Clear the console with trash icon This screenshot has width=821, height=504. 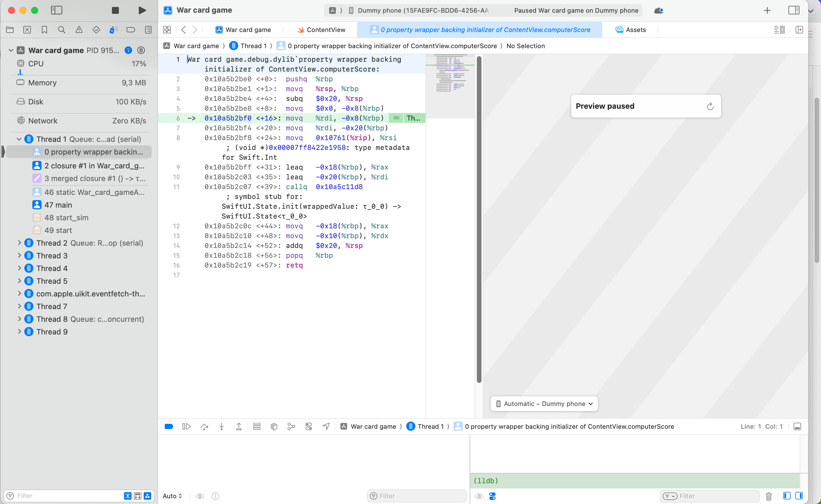[769, 496]
